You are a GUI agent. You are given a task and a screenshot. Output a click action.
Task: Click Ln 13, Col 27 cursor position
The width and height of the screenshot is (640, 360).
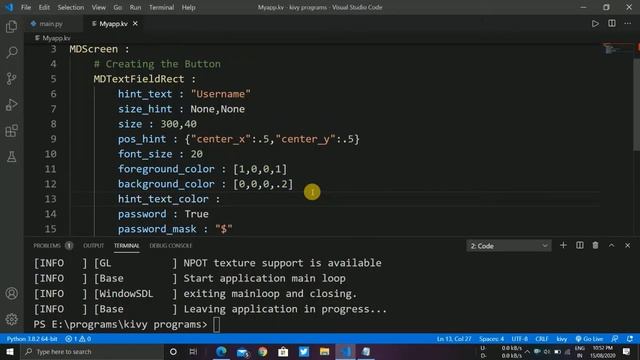454,339
